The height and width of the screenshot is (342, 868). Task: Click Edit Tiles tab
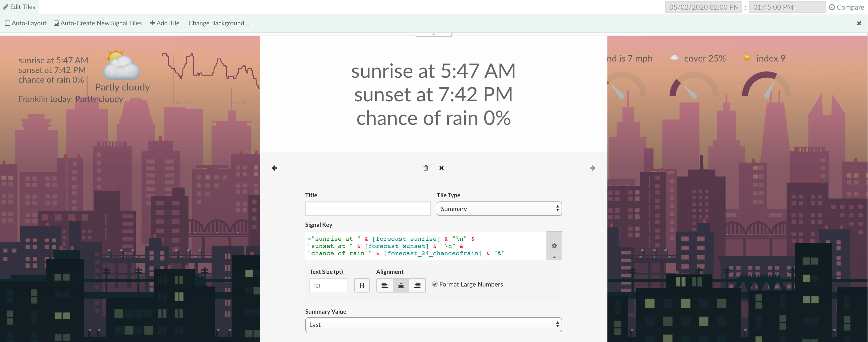(19, 7)
